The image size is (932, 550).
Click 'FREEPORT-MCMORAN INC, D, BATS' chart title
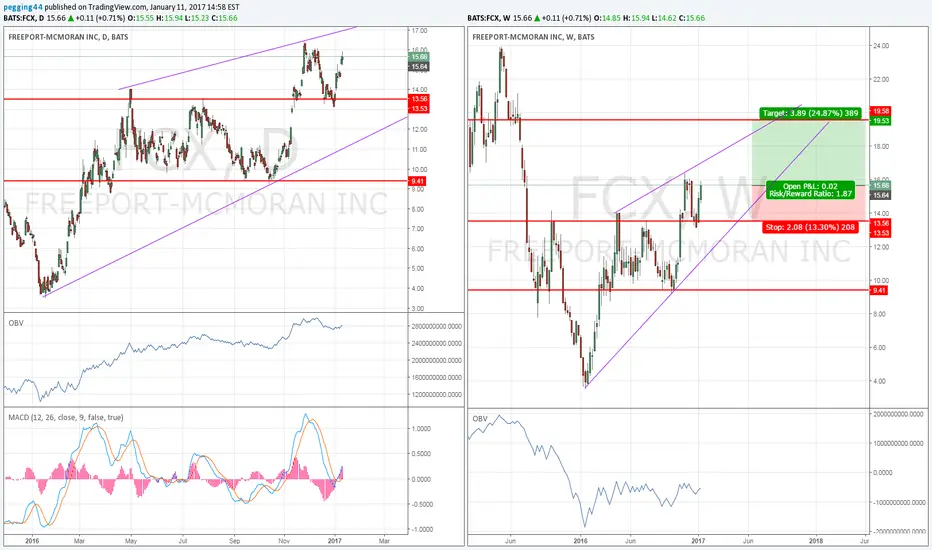point(68,37)
